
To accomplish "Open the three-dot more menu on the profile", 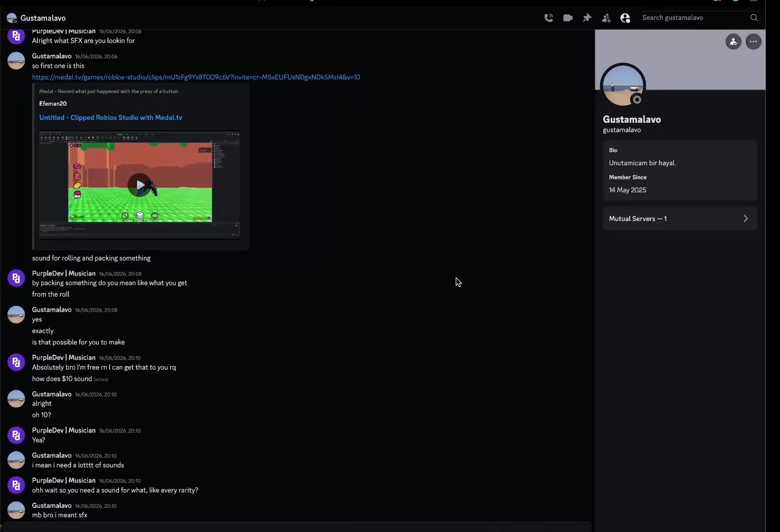I will tap(753, 41).
